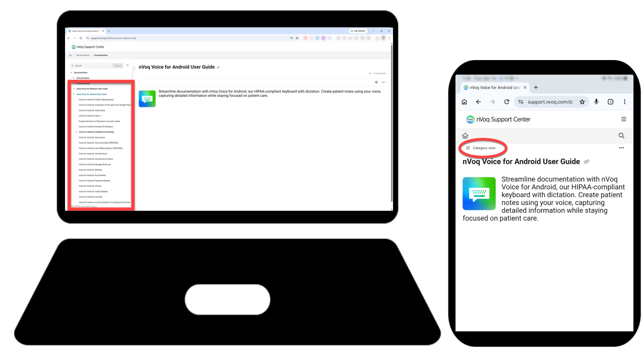Select the Voice for Android: Sign In topic
The height and width of the screenshot is (350, 644).
[90, 116]
